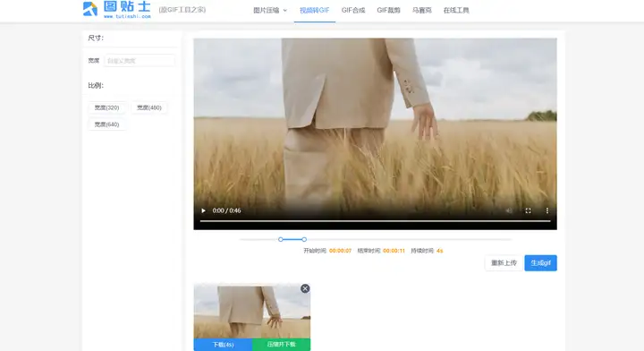Viewport: 644px width, 351px height.
Task: Click the 图贴士 site logo
Action: tap(117, 10)
